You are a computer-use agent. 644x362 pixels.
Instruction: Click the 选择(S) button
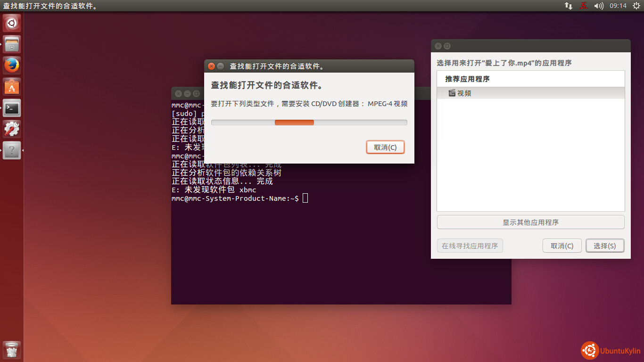[x=604, y=246]
